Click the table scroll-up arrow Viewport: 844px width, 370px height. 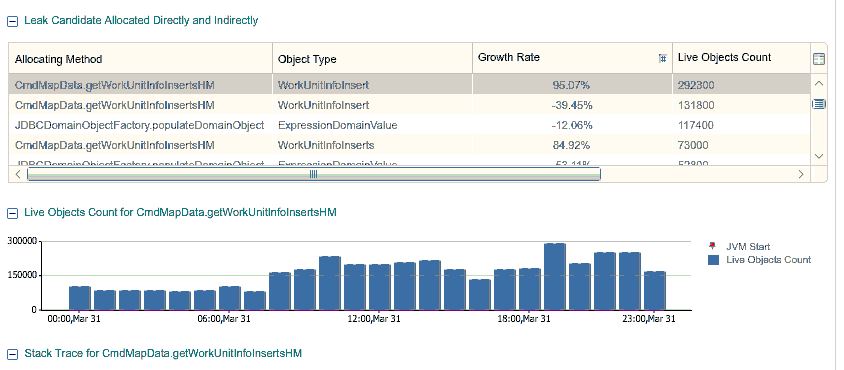(819, 83)
